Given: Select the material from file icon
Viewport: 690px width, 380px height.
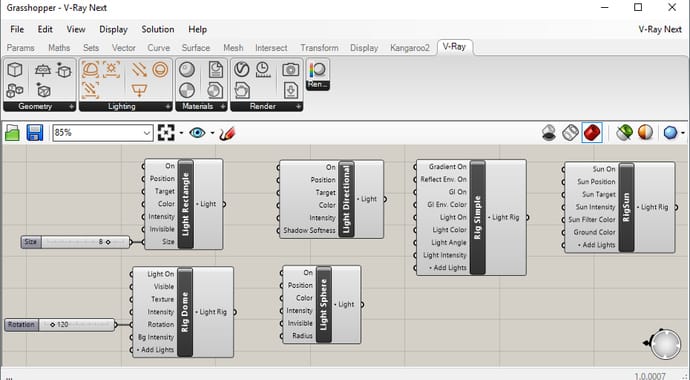Looking at the screenshot, I should tap(216, 69).
